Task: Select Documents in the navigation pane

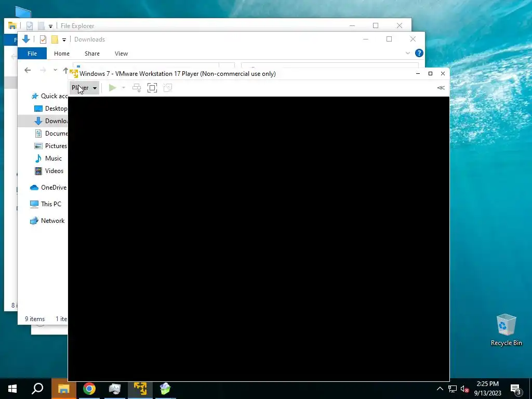Action: pyautogui.click(x=51, y=134)
